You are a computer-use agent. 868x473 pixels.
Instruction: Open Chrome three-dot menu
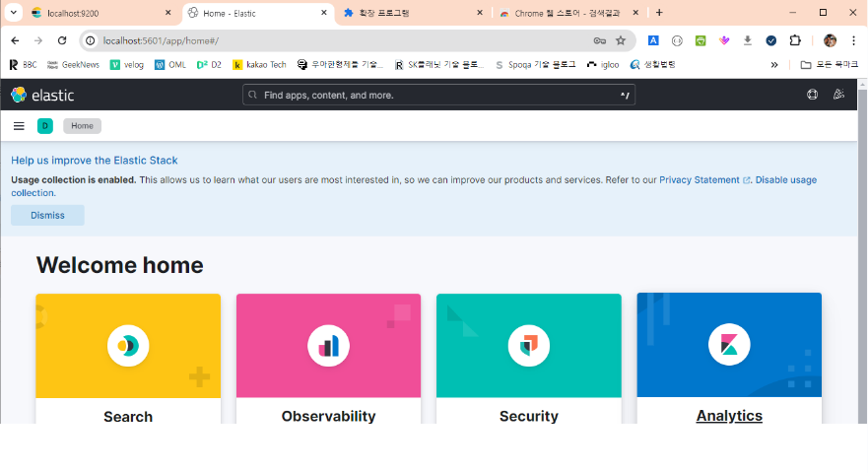tap(853, 40)
